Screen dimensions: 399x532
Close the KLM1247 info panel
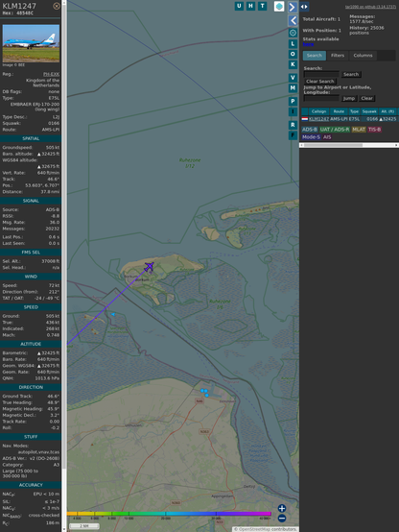pos(57,6)
